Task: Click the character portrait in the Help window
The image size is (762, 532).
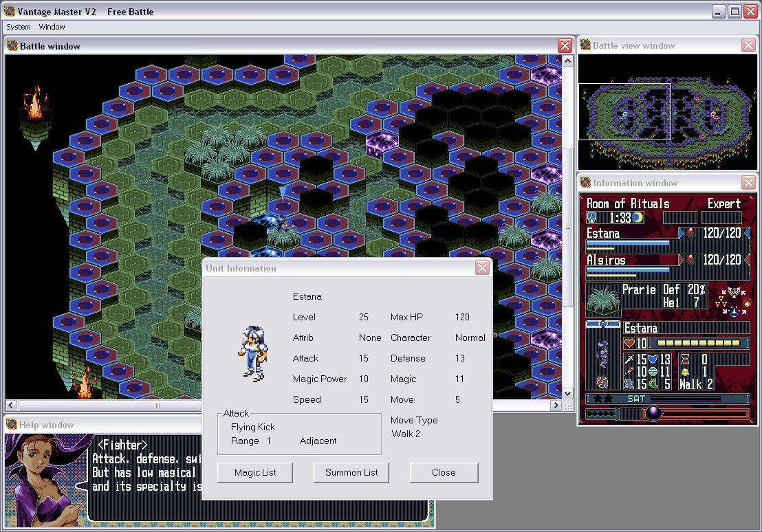Action: coord(47,480)
